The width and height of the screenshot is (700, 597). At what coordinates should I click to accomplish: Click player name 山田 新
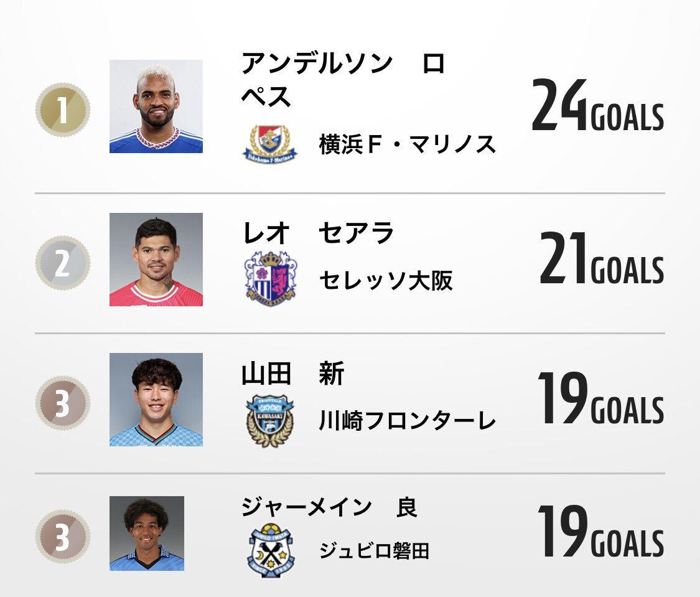(293, 374)
